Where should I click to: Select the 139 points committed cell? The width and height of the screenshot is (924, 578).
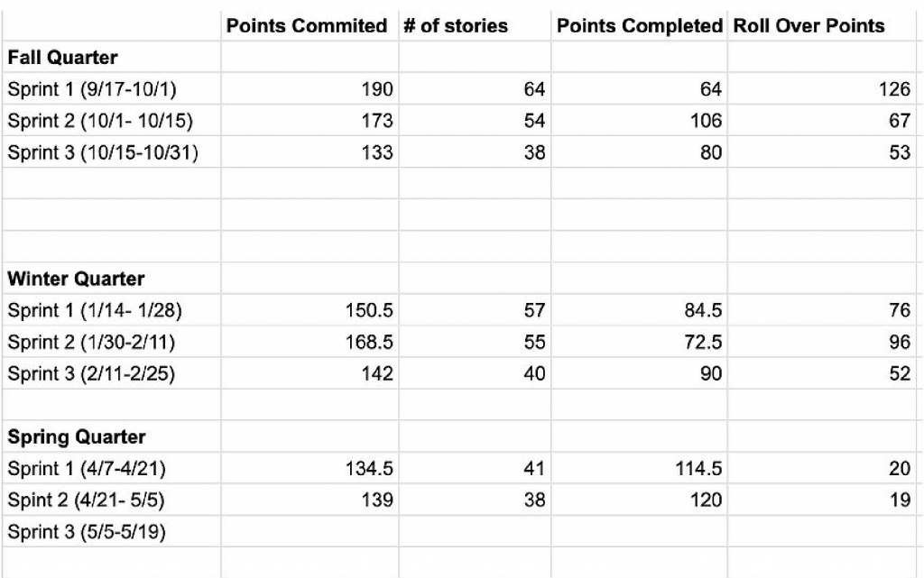(x=310, y=500)
